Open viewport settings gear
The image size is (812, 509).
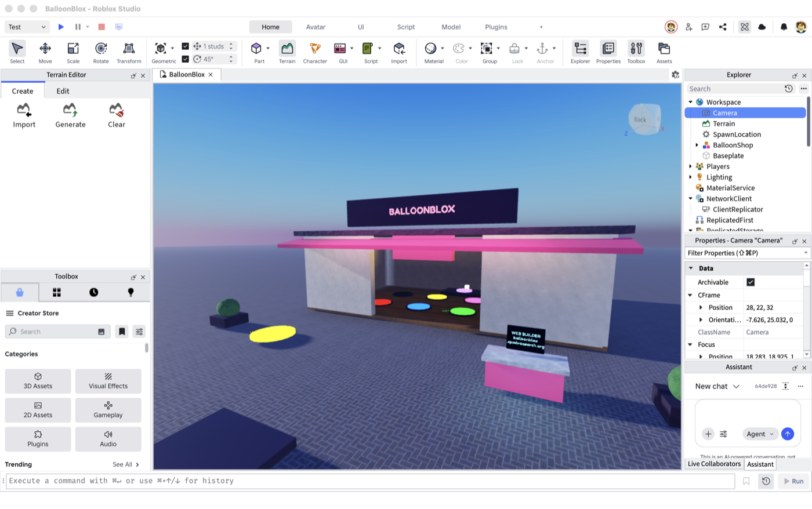tap(675, 75)
